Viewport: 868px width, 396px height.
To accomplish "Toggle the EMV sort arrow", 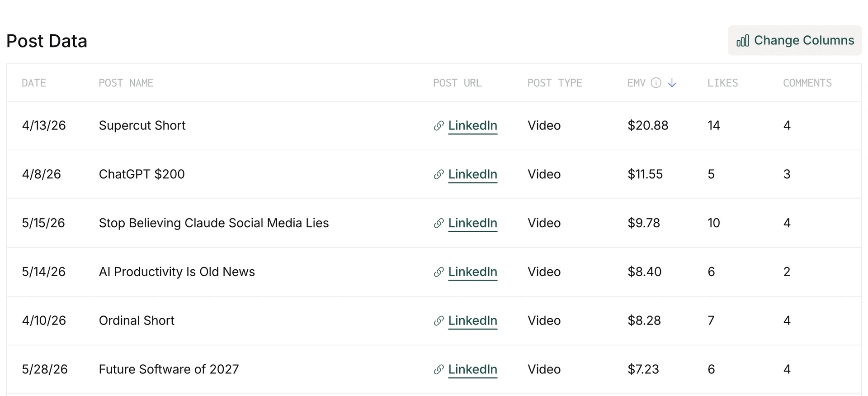I will pyautogui.click(x=672, y=83).
